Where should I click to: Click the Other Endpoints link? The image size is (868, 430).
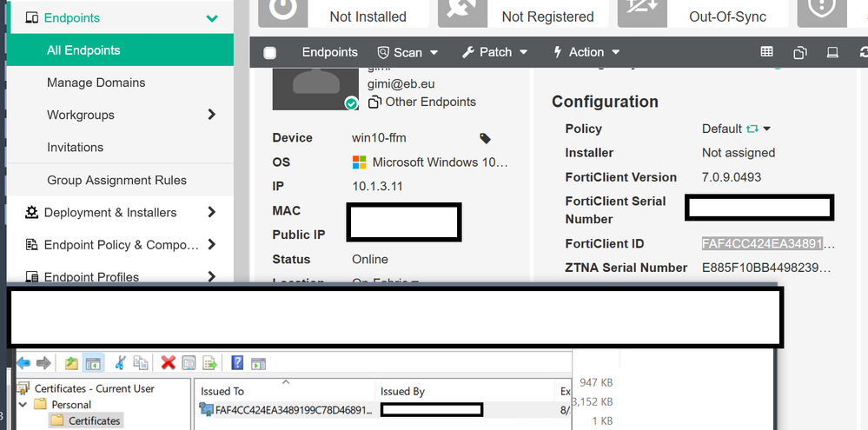(x=431, y=102)
